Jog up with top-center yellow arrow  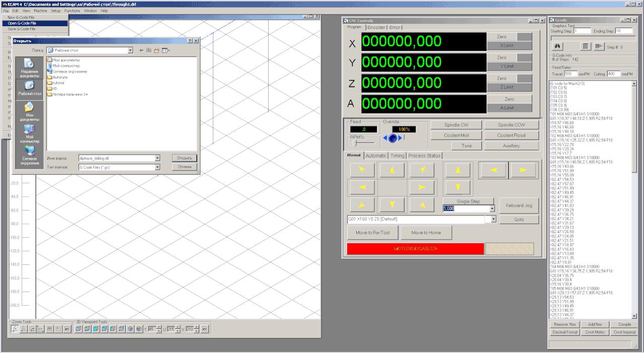click(x=391, y=171)
